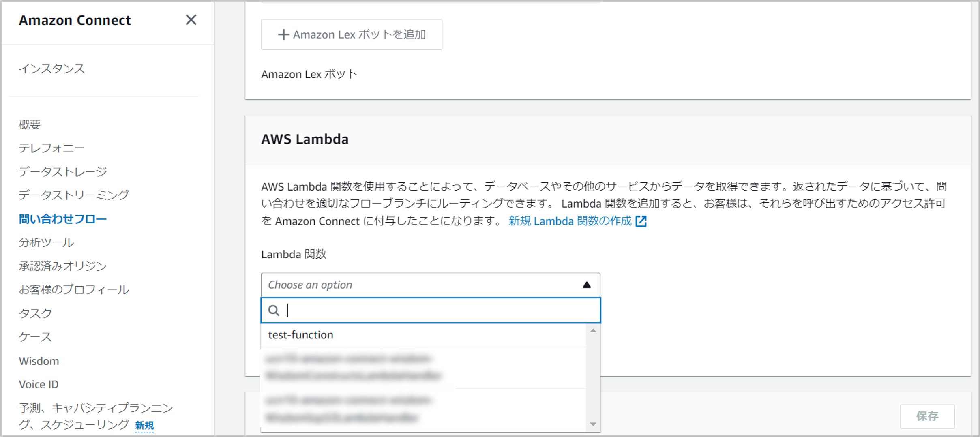Open the Voice ID section from the sidebar
Viewport: 980px width, 437px height.
pyautogui.click(x=39, y=384)
